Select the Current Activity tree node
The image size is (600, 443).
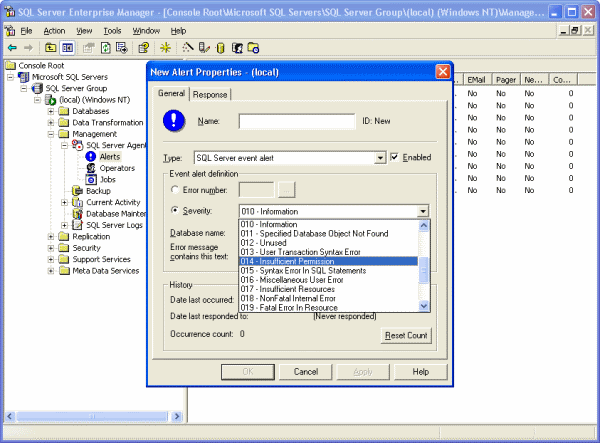(x=113, y=202)
